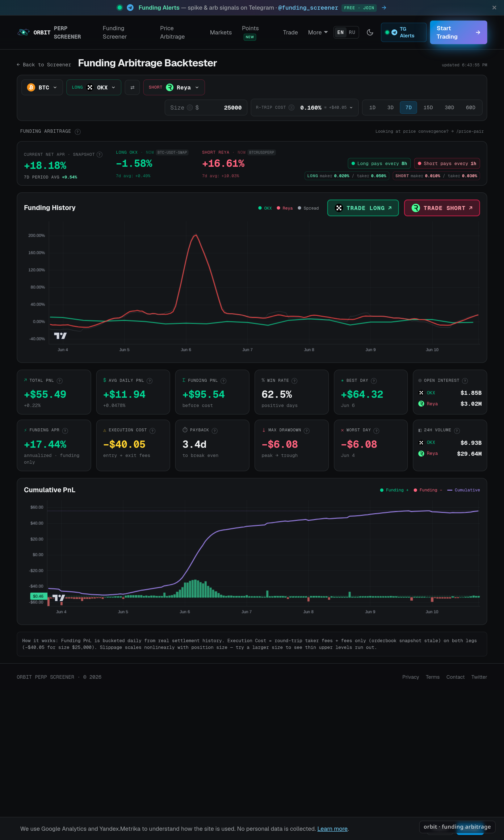Select the 60D period

[x=470, y=108]
